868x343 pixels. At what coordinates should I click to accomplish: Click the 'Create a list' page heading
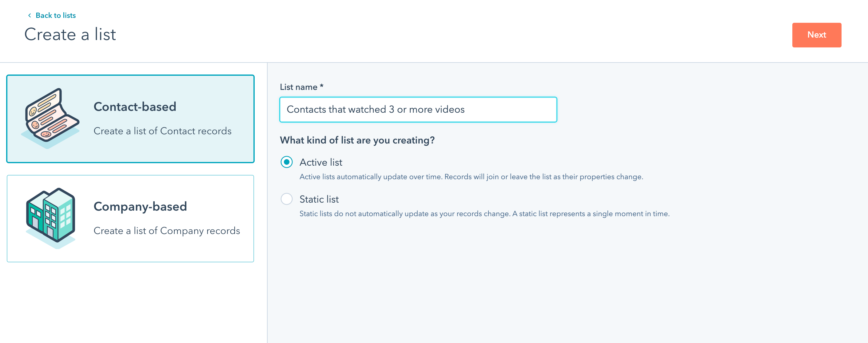[70, 34]
